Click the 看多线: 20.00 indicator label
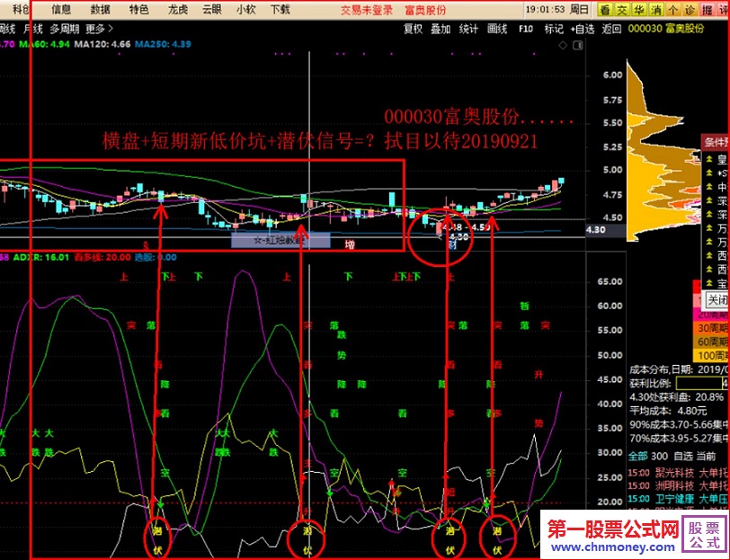The height and width of the screenshot is (560, 730). [102, 257]
